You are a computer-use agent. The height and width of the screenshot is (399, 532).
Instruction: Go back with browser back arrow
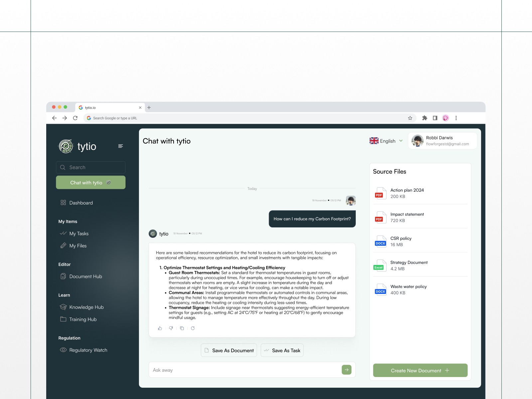[x=55, y=118]
